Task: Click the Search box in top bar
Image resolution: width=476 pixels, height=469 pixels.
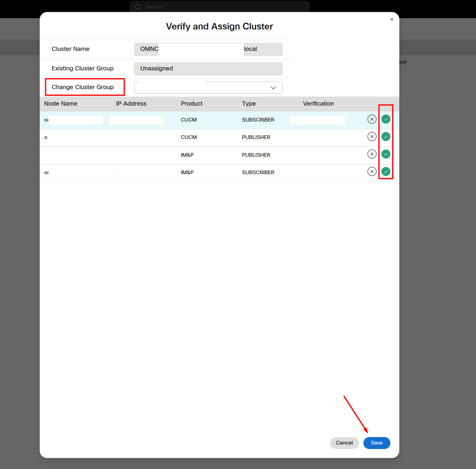Action: tap(219, 7)
